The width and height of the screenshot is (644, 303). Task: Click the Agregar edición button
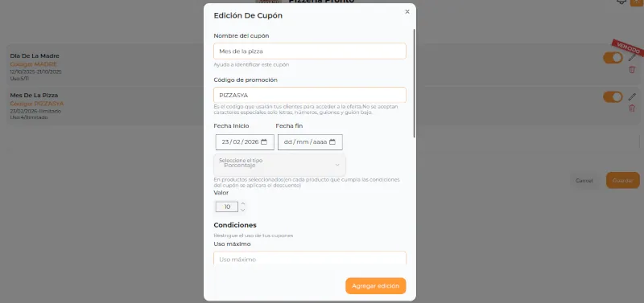(376, 286)
